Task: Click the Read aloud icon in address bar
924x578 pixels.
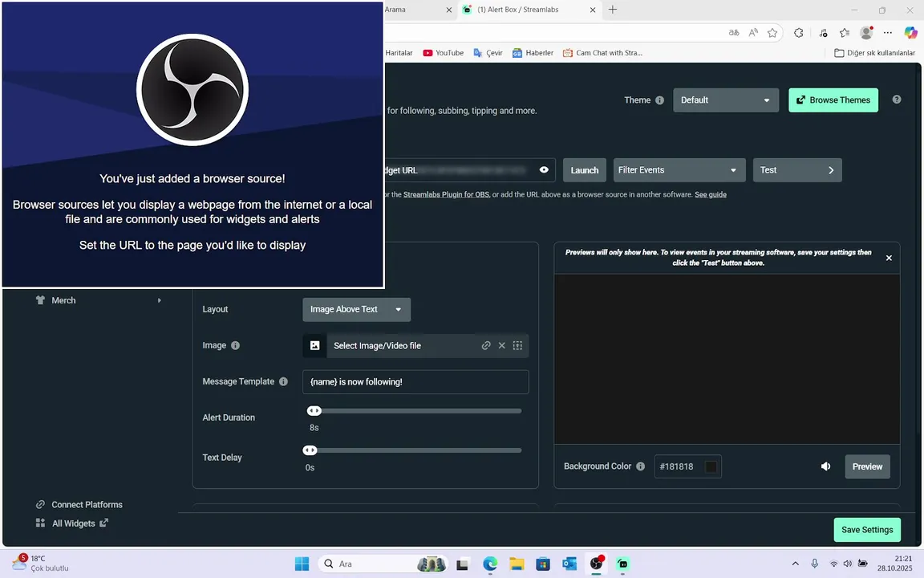Action: pos(753,33)
